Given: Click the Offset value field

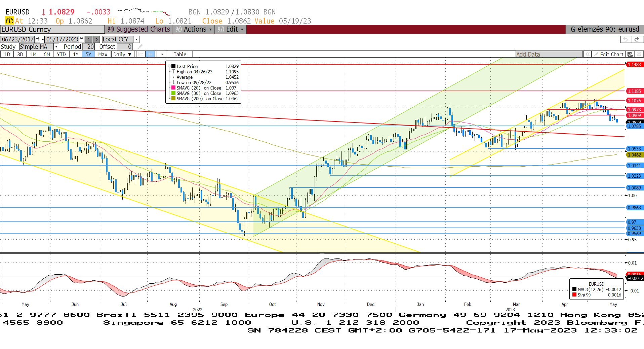Looking at the screenshot, I should [x=125, y=47].
